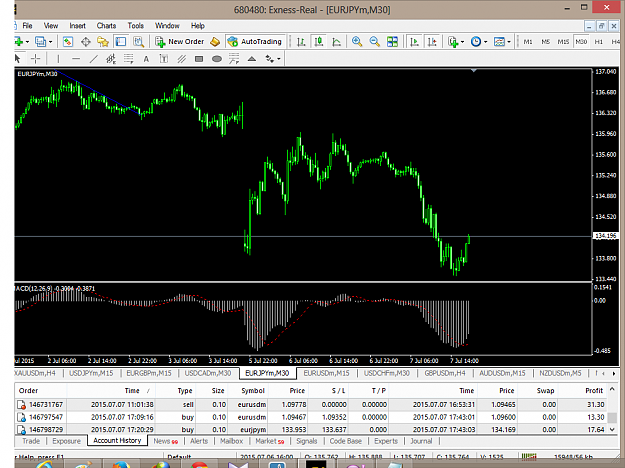
Task: Expand the Periods dropdown arrow
Action: click(485, 42)
